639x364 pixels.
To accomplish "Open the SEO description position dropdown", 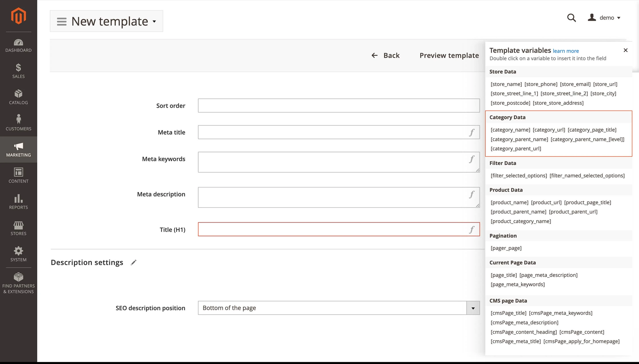I will [x=473, y=308].
